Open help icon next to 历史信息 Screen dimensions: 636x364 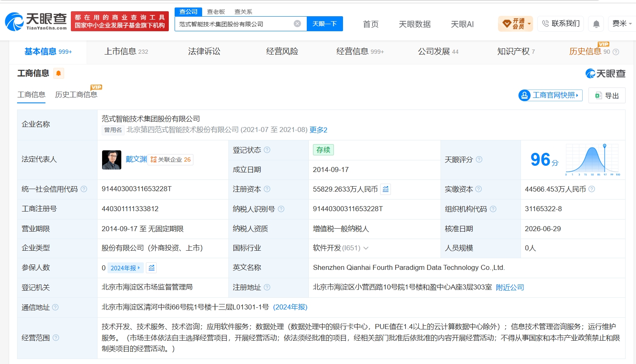[616, 52]
